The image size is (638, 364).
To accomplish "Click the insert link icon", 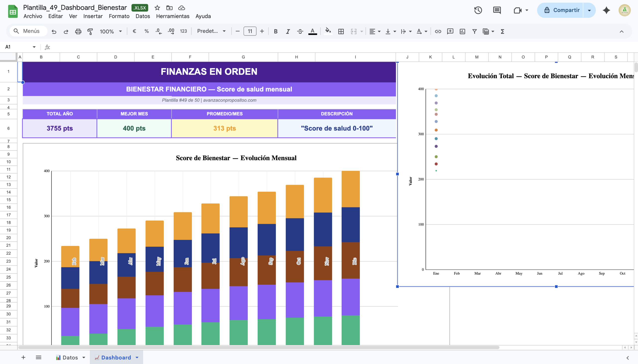I will (438, 31).
